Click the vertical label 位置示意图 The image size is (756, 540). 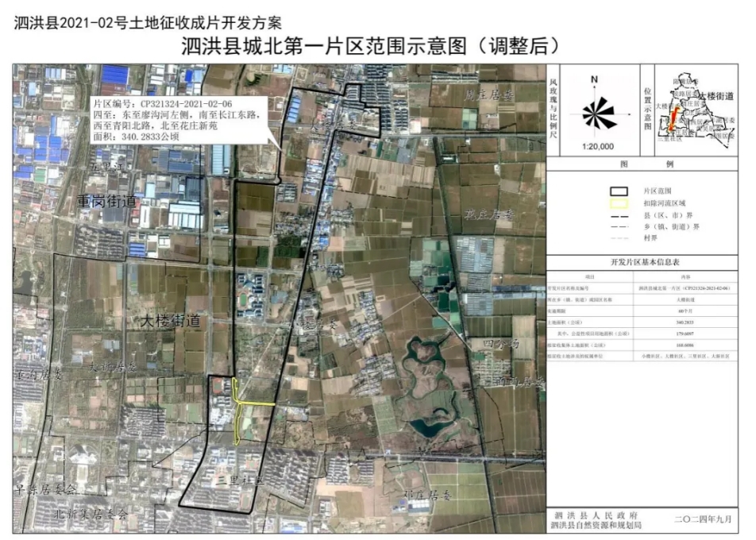647,109
